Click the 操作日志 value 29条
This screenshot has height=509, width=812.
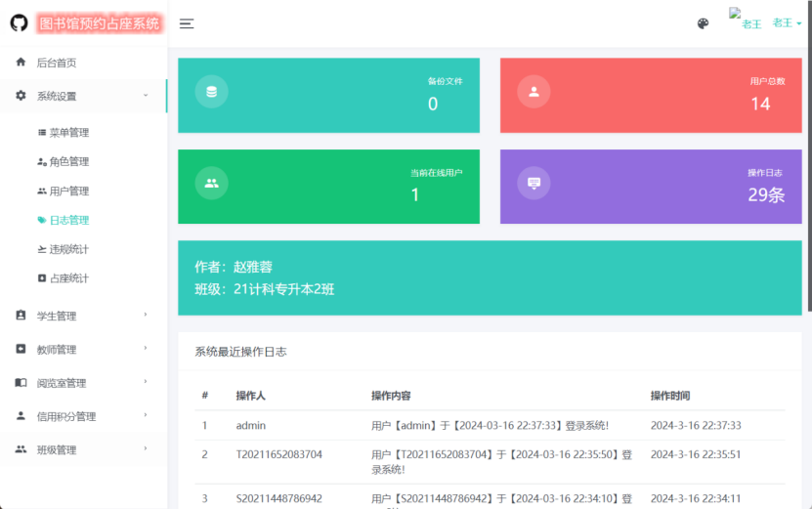(x=766, y=195)
